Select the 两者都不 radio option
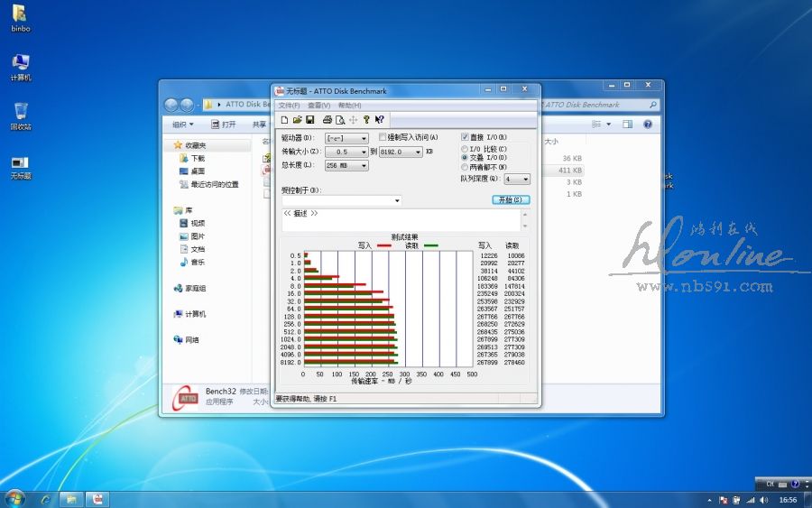The height and width of the screenshot is (508, 812). 465,167
